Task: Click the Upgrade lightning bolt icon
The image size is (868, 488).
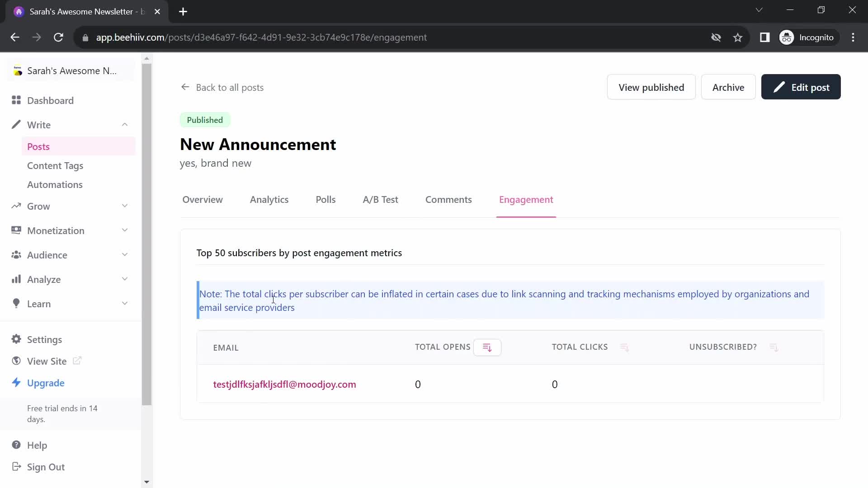Action: click(x=16, y=383)
